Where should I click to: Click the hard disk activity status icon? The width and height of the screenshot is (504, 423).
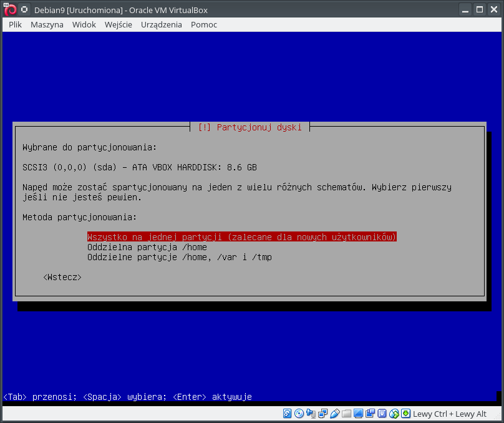click(x=288, y=414)
